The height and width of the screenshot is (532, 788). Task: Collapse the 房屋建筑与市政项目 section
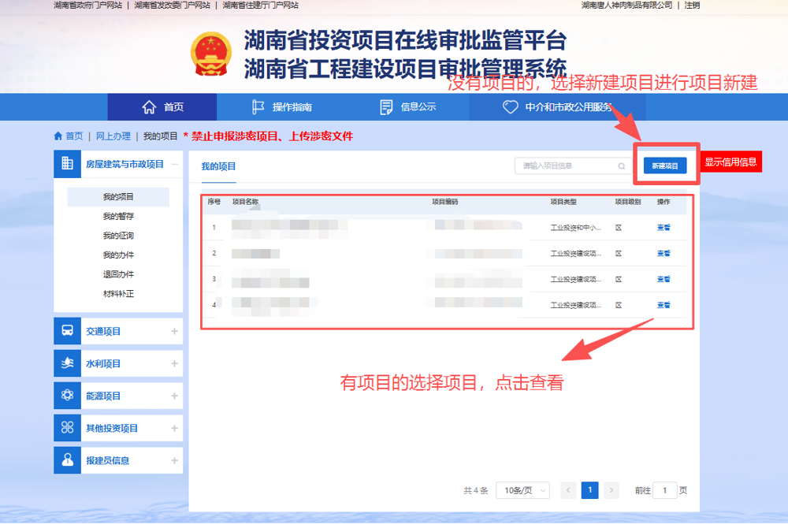(174, 164)
